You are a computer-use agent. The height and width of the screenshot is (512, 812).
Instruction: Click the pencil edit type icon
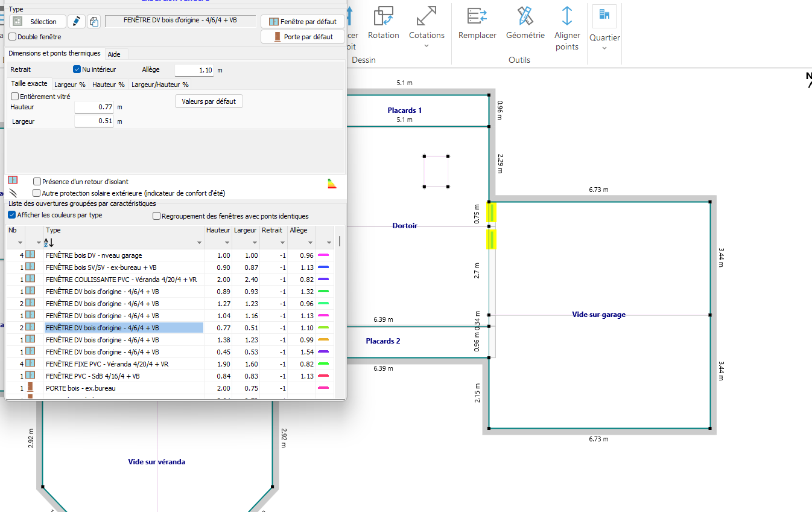pos(76,22)
